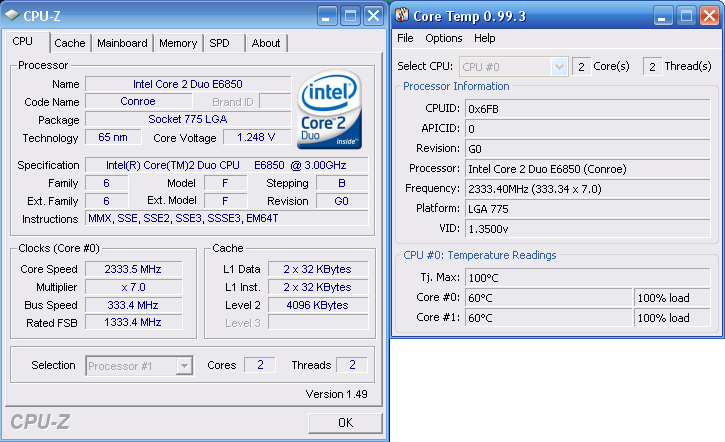
Task: Click the APICID field in Core Temp
Action: pyautogui.click(x=587, y=129)
